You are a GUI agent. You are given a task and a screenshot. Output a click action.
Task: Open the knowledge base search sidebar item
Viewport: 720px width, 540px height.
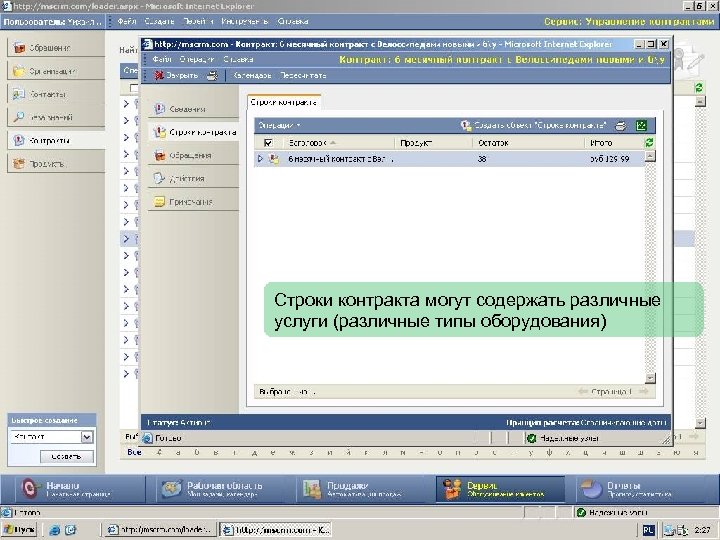tap(56, 117)
